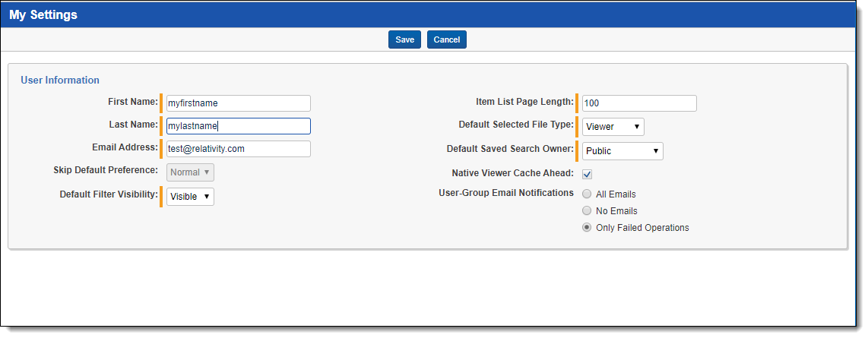Click the Item List Page Length field
This screenshot has height=338, width=868.
[638, 103]
